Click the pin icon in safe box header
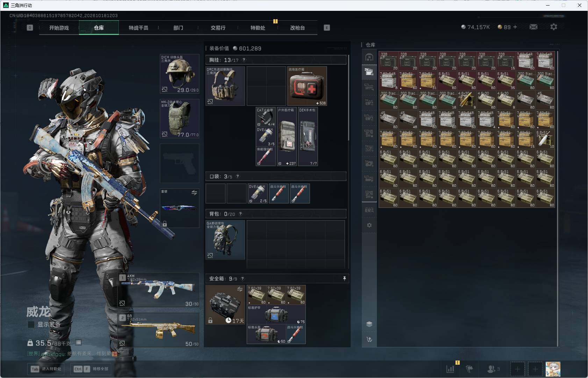Screen dimensions: 588x378 344,278
